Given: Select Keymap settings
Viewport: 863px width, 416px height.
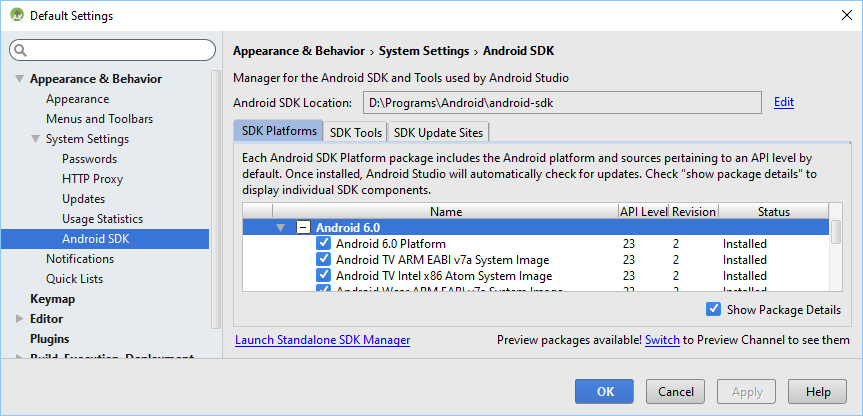Looking at the screenshot, I should (x=52, y=299).
